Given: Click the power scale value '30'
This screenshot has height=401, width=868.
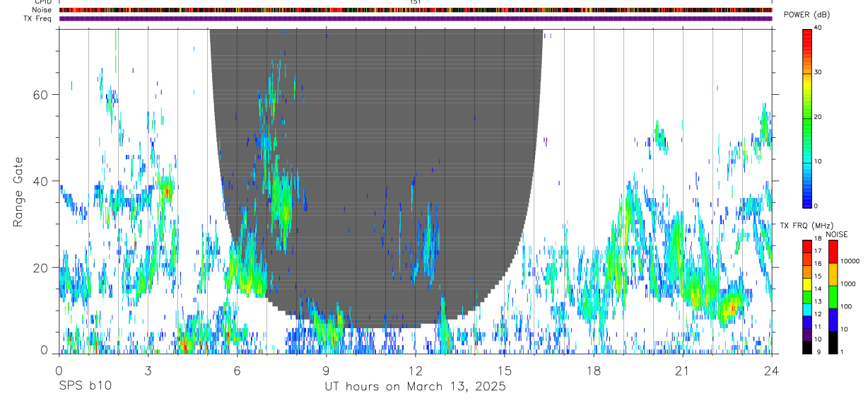Looking at the screenshot, I should [x=817, y=73].
